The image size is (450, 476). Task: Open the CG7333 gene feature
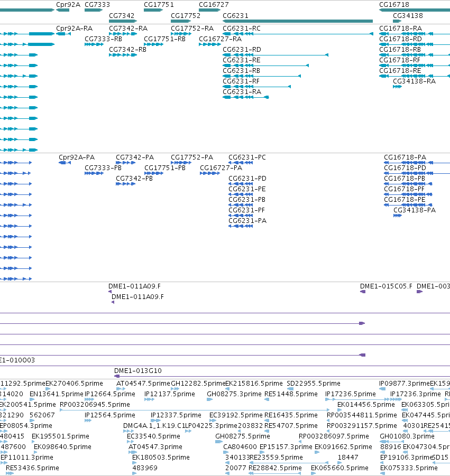[x=94, y=10]
